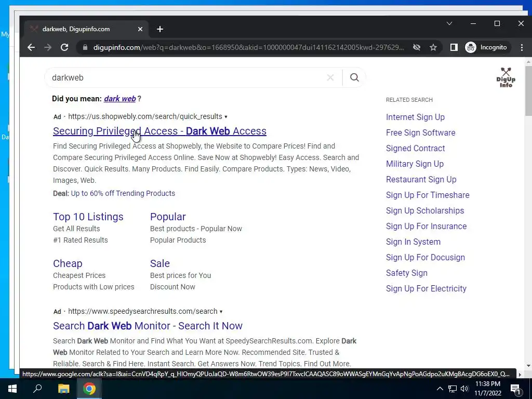Open the network icon in system tray
The image size is (532, 399).
[453, 389]
